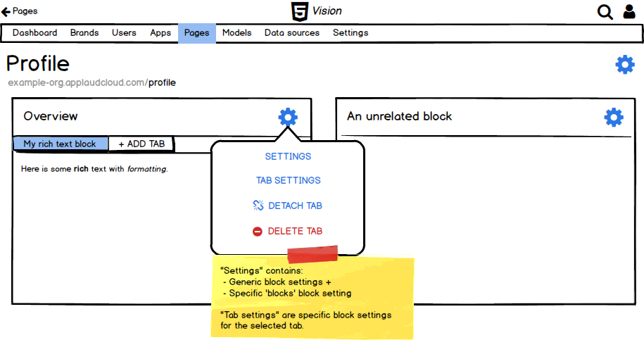This screenshot has width=644, height=340.
Task: Open the Dashboard nav item
Action: pos(34,33)
